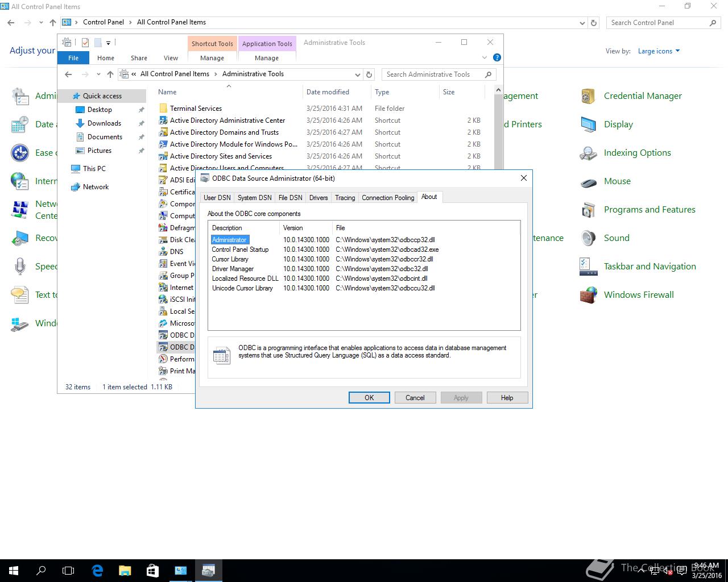Refresh the Control Panel address bar
Image resolution: width=728 pixels, height=582 pixels.
[594, 23]
